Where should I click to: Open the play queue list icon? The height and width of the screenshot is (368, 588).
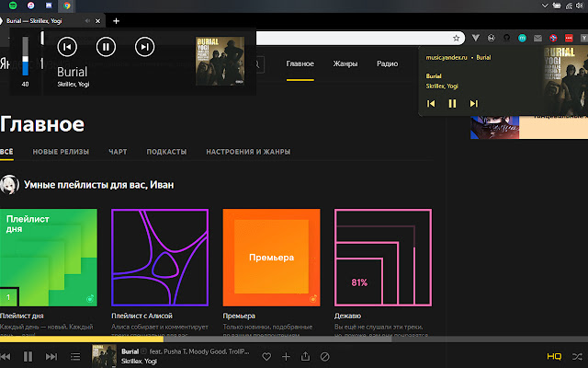(x=75, y=356)
